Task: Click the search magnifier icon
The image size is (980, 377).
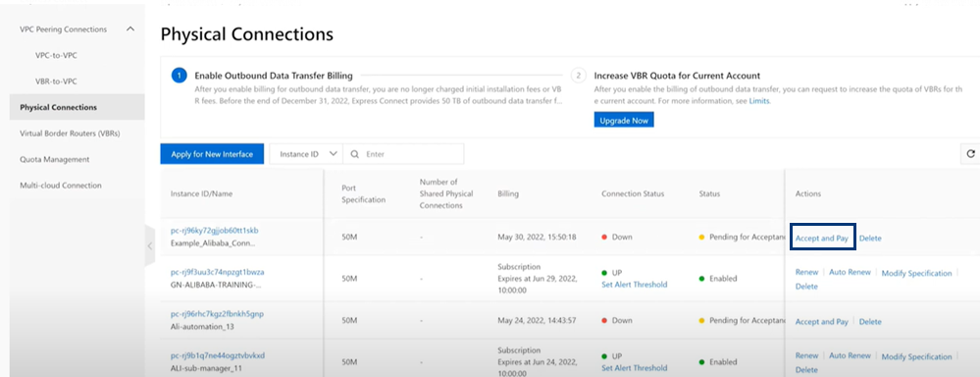Action: (354, 154)
